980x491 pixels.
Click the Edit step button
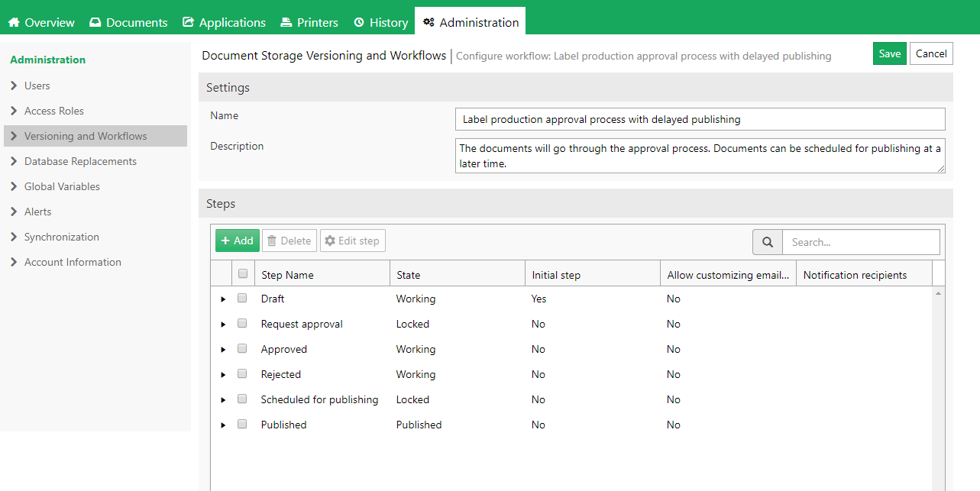352,241
